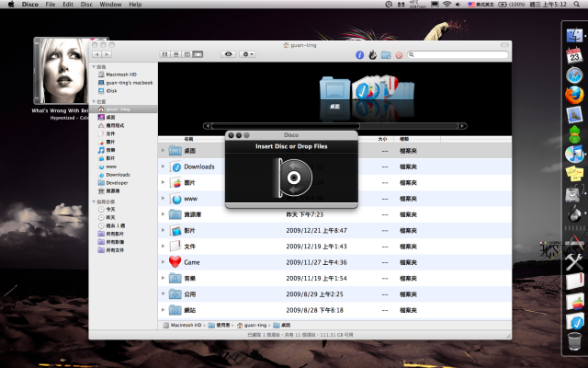
Task: Click Macintosh HD in the path bar
Action: (x=183, y=325)
